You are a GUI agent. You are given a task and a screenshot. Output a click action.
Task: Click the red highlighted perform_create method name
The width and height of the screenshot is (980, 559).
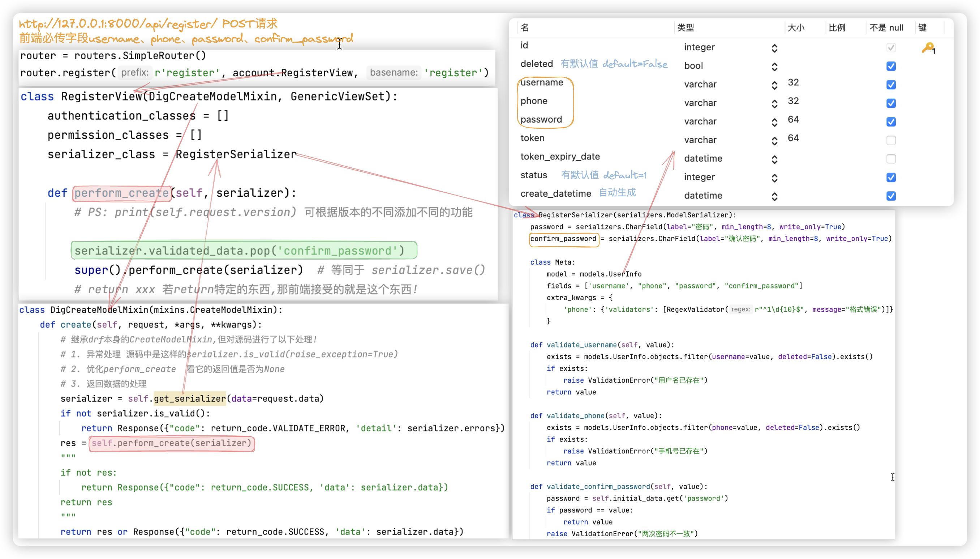point(122,193)
